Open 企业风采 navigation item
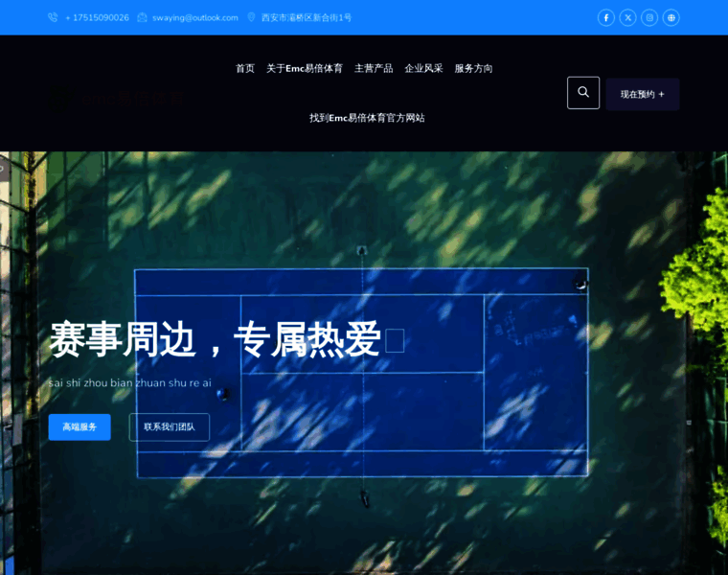728x575 pixels. coord(423,68)
